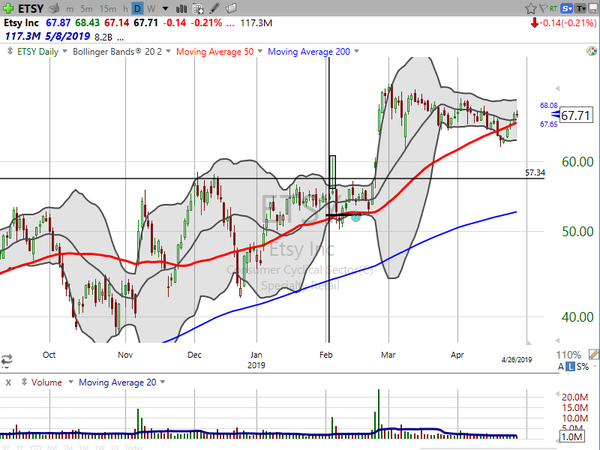
Task: Click the ellipsis after 8.2B
Action: click(121, 38)
